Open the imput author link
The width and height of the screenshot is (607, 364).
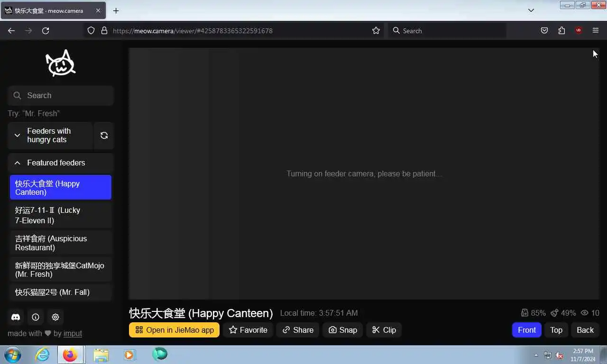[73, 334]
